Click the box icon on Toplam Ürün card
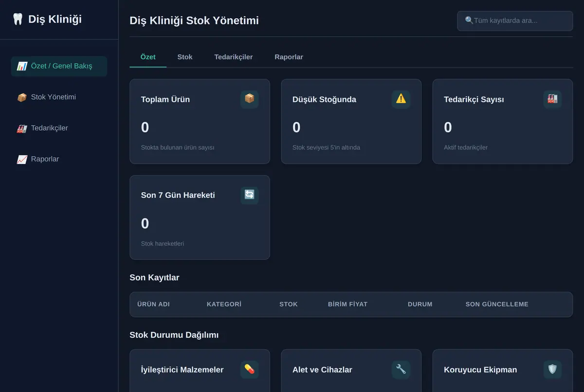 pos(249,99)
